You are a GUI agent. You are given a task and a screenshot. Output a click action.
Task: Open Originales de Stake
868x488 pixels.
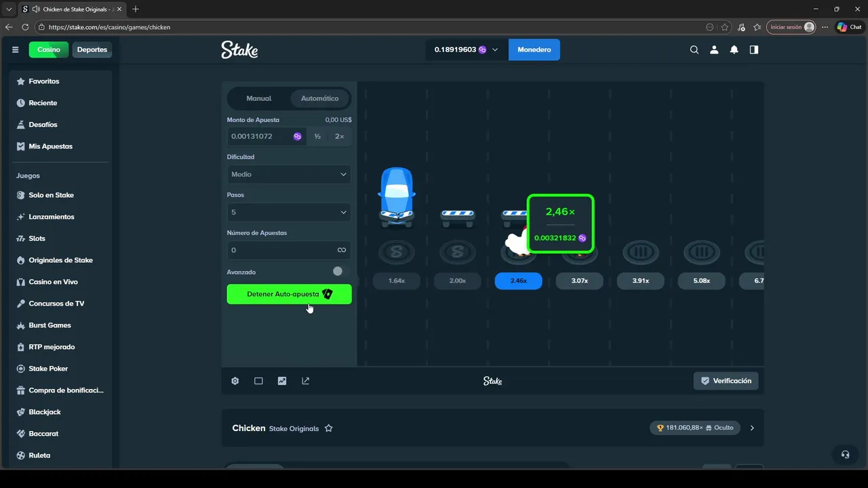[x=60, y=260]
